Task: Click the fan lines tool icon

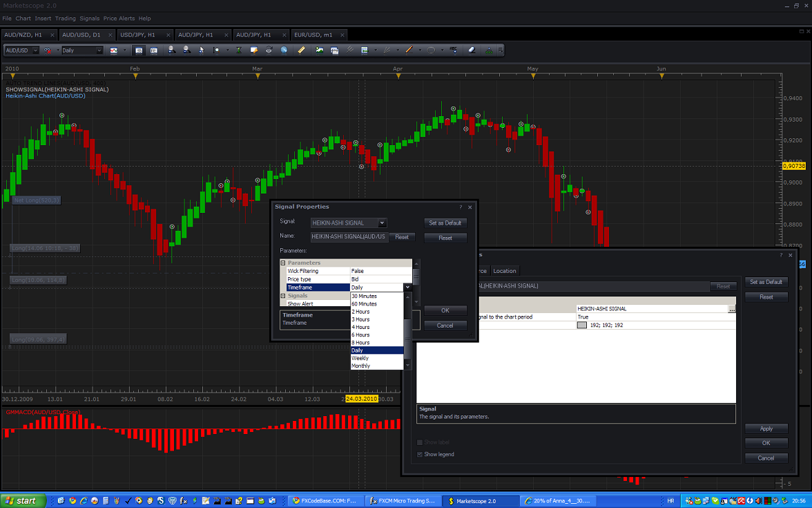Action: click(x=387, y=50)
